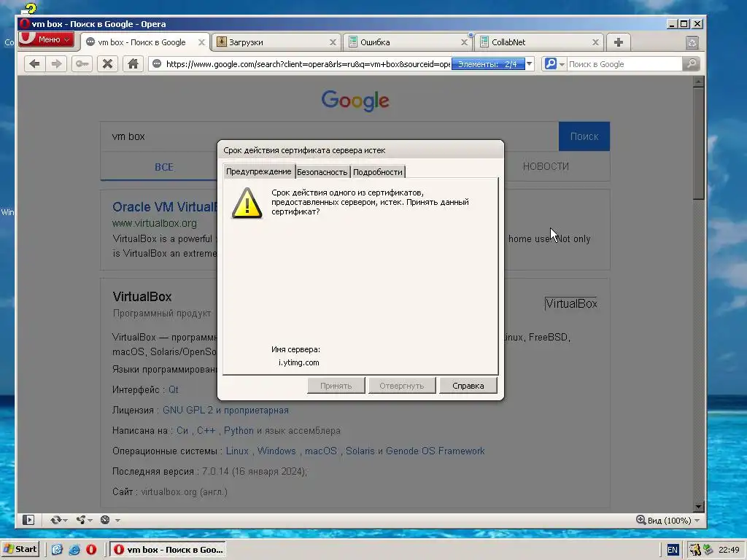Select the Предупреждение dialog tab
The image size is (747, 560).
click(259, 171)
